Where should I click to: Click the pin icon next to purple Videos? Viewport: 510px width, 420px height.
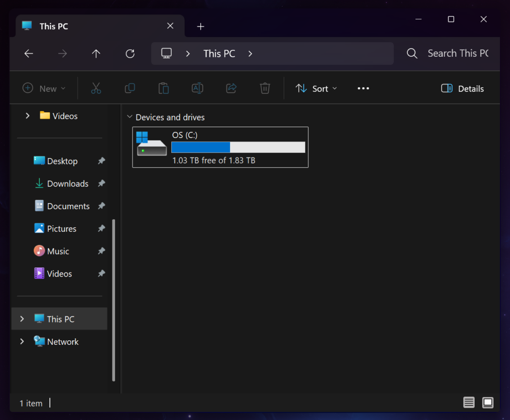[102, 274]
